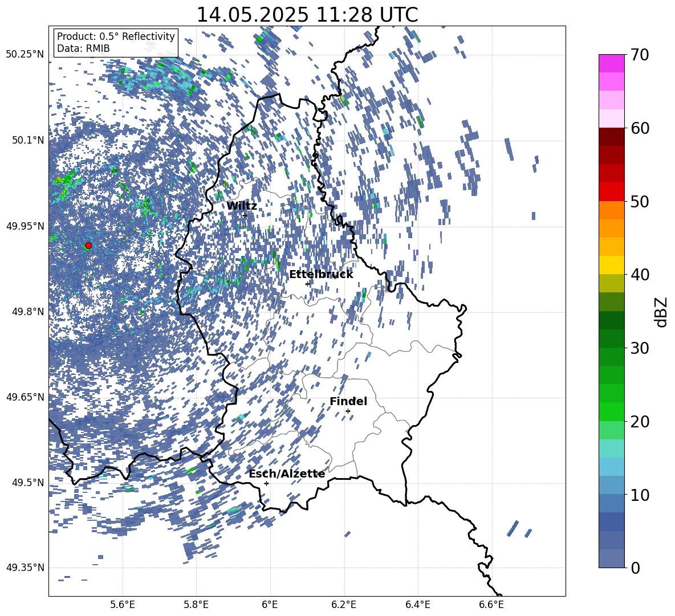Click the 5.8°E longitude label

pyautogui.click(x=196, y=605)
